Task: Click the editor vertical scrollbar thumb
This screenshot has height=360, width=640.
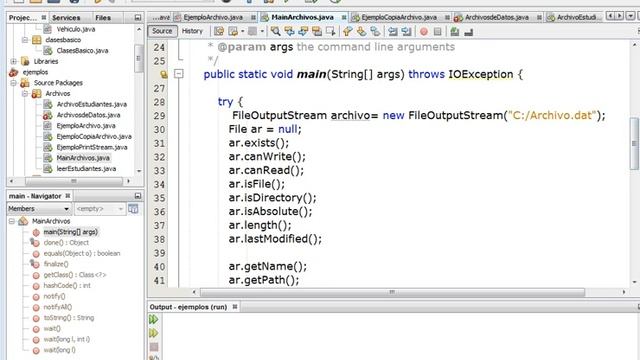Action: pos(634,143)
